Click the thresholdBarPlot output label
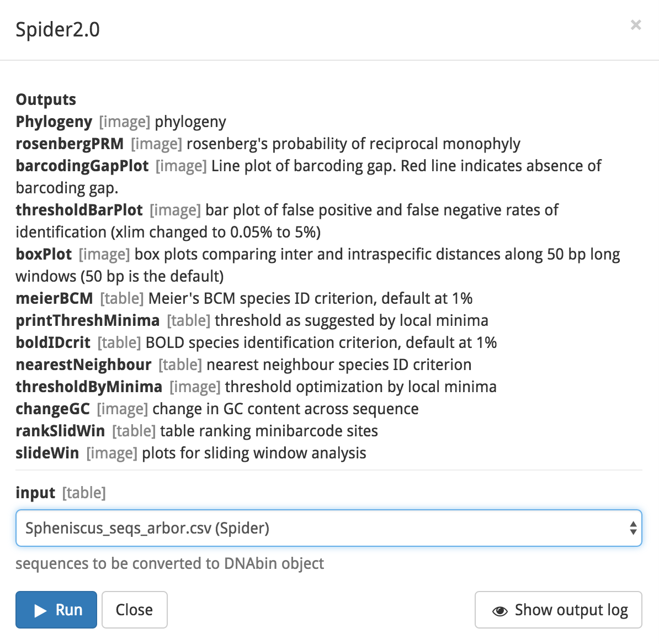The height and width of the screenshot is (644, 659). click(79, 210)
